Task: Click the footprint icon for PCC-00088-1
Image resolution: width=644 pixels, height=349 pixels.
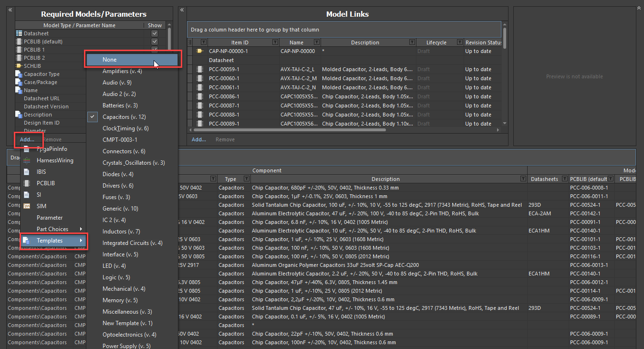Action: click(x=200, y=115)
